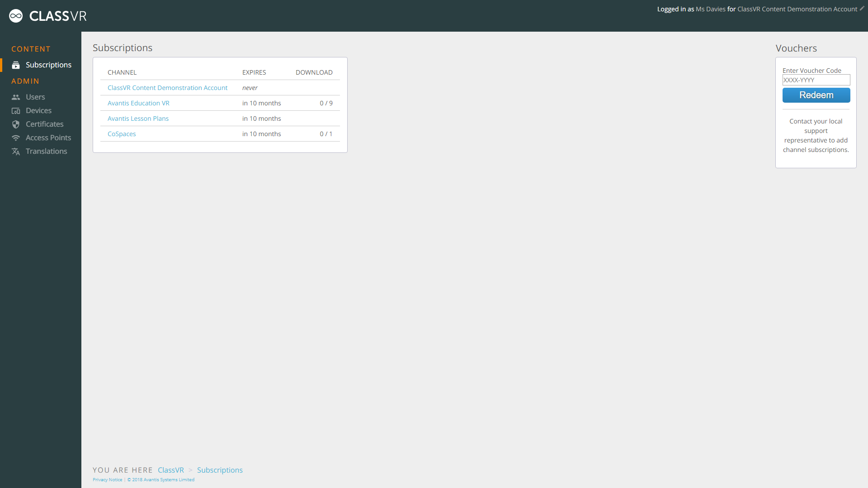
Task: Click Subscriptions in the breadcrumb
Action: 220,470
